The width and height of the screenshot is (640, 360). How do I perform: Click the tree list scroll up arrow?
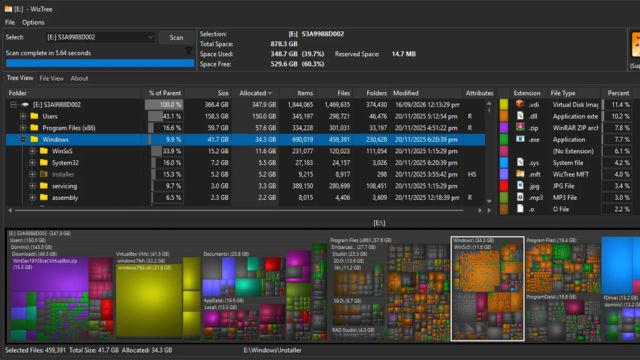coord(489,104)
